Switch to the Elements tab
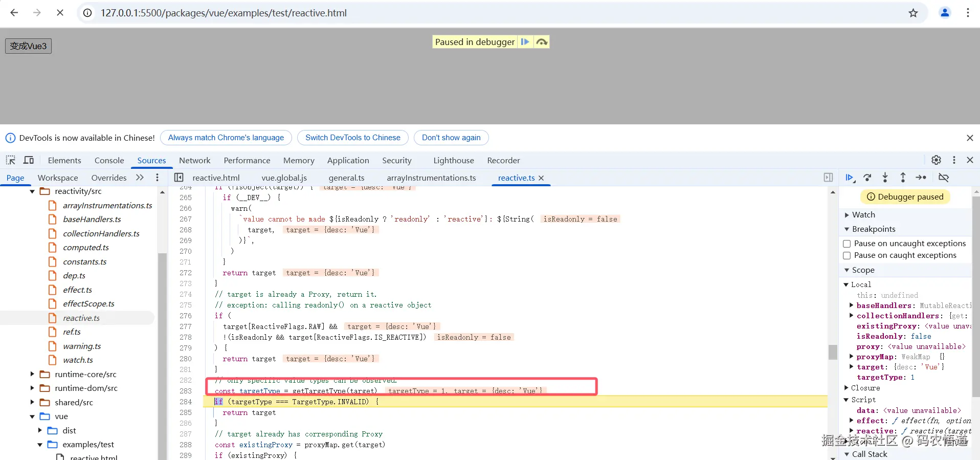This screenshot has height=460, width=980. [64, 160]
